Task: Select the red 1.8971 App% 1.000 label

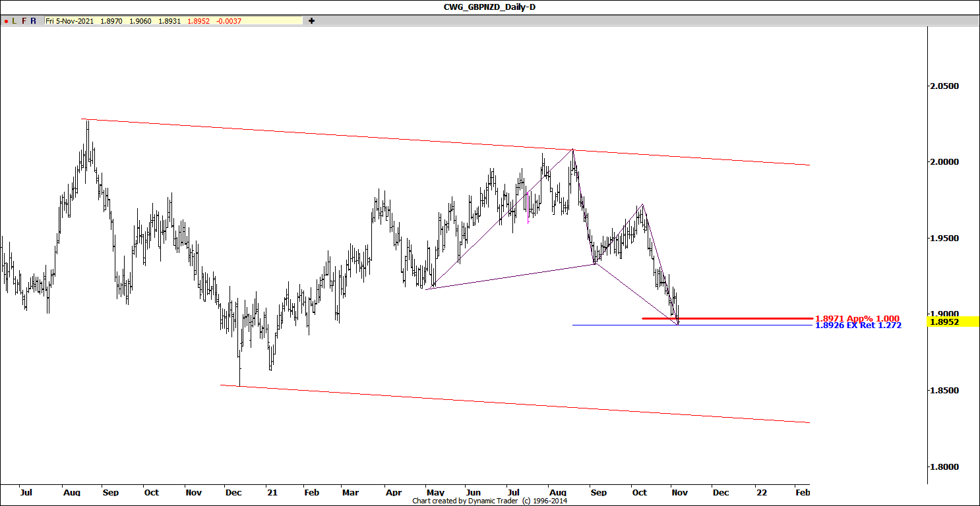Action: point(857,318)
